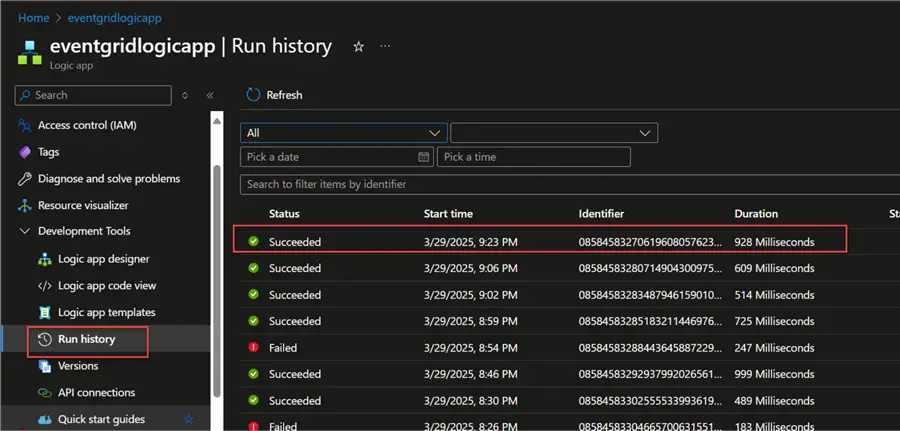The height and width of the screenshot is (431, 900).
Task: Click the Access control (IAM) people icon
Action: (x=24, y=125)
